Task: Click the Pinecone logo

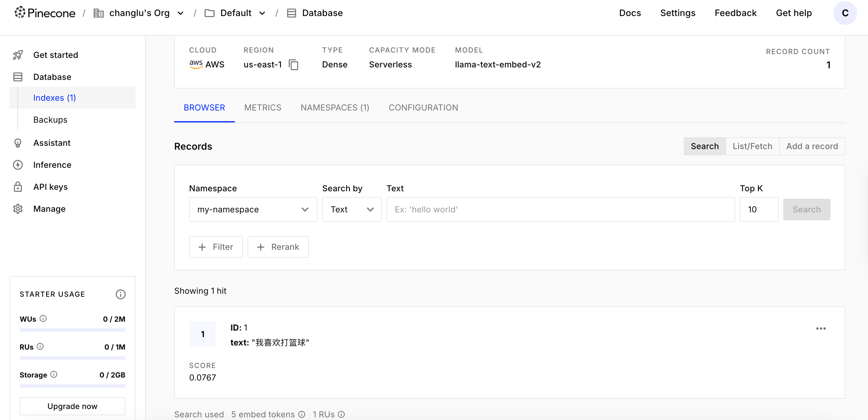Action: pos(45,13)
